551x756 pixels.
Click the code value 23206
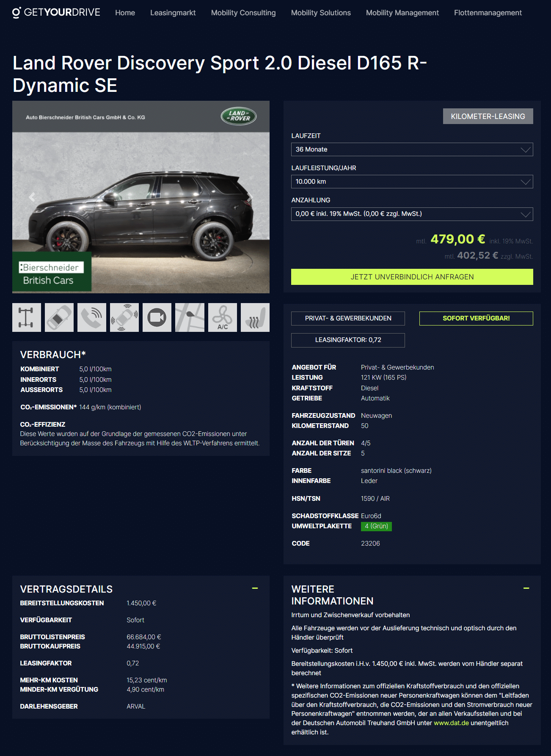(x=370, y=544)
